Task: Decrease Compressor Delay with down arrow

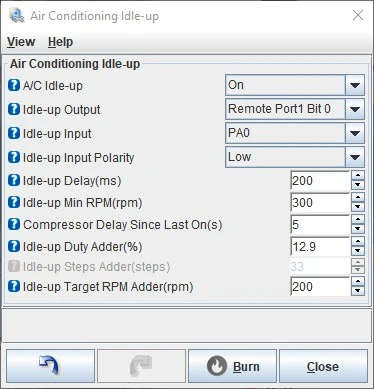Action: (x=358, y=229)
